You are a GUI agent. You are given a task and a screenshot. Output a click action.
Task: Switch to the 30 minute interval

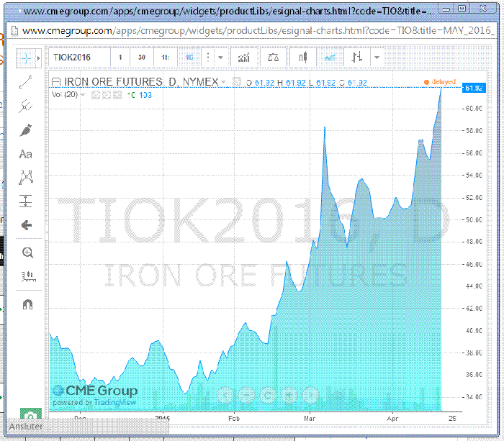142,58
